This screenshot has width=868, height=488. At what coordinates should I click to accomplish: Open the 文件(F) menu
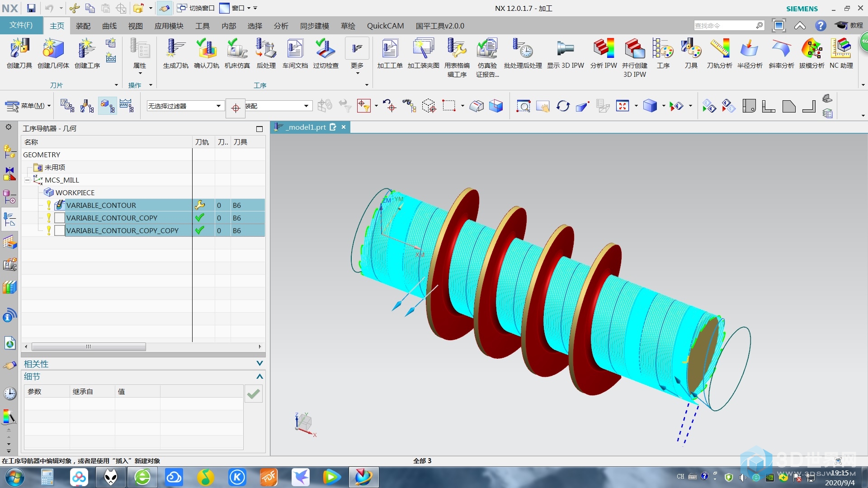[21, 25]
